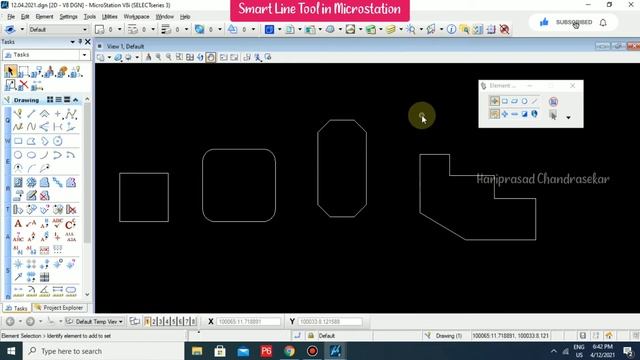Screen dimensions: 640x360
Task: Toggle view window 1 button
Action: 147,322
